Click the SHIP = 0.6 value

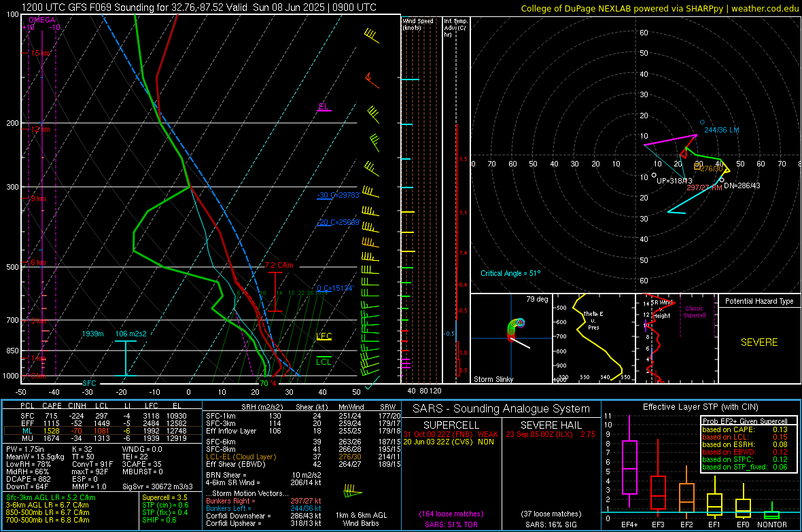(159, 520)
